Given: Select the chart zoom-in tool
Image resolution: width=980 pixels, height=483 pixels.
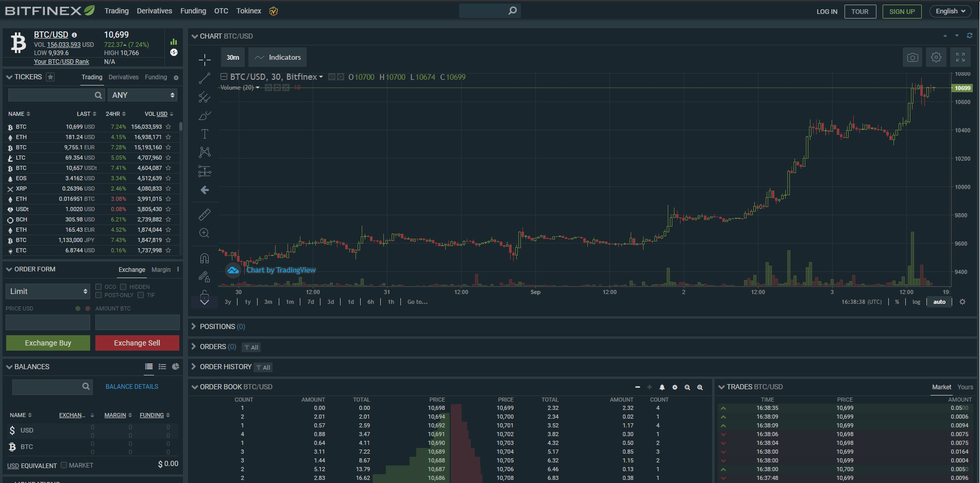Looking at the screenshot, I should coord(205,233).
